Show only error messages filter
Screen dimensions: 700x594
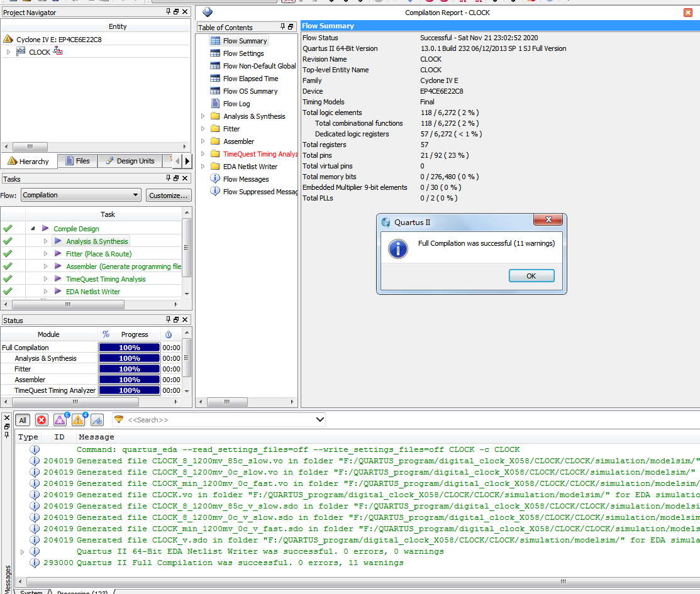pyautogui.click(x=42, y=421)
